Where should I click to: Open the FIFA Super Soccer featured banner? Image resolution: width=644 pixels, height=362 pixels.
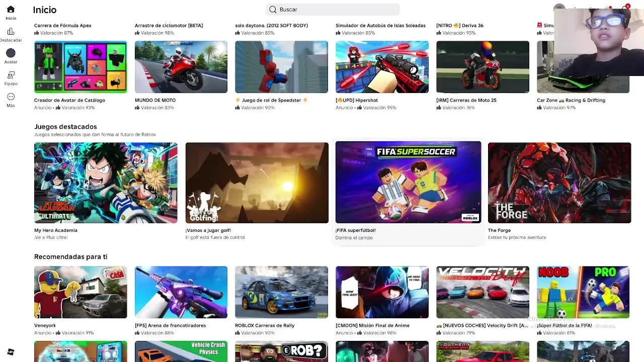pos(408,183)
